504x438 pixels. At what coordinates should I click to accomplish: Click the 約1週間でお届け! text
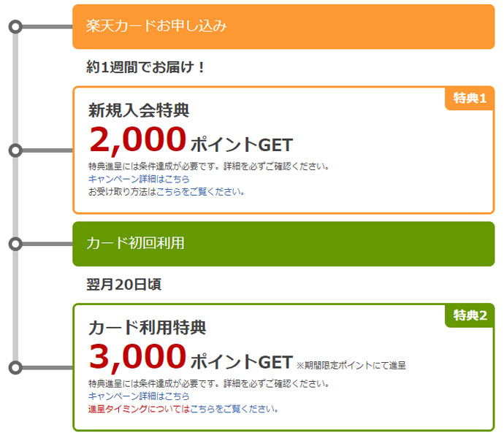(145, 67)
